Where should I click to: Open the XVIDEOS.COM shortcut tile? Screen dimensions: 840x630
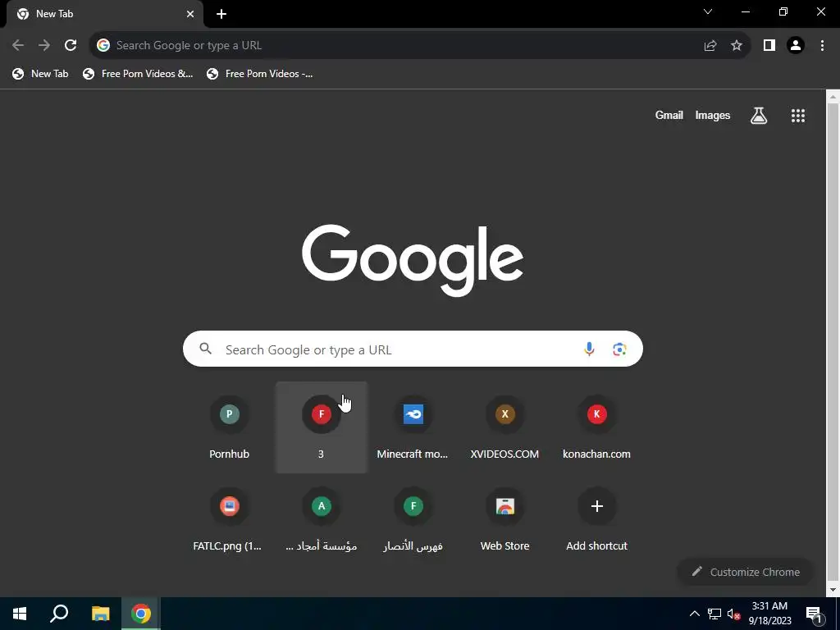point(504,427)
